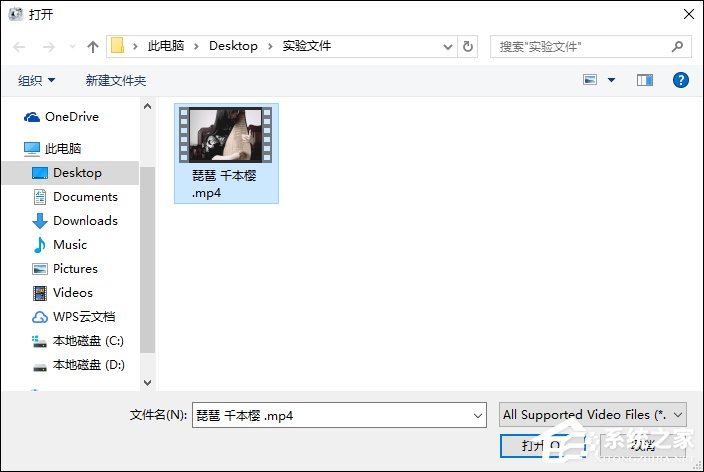The width and height of the screenshot is (704, 472).
Task: Open help via the blue question icon
Action: point(681,80)
